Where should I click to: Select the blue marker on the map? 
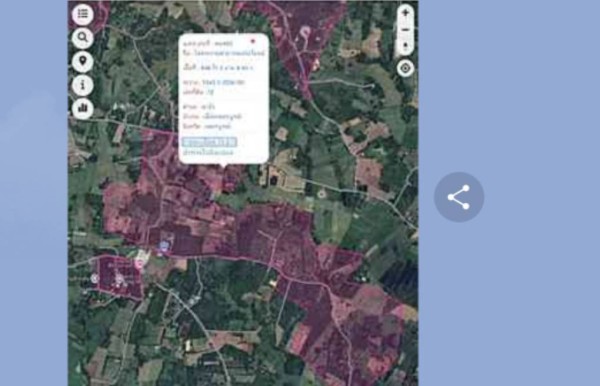coord(164,246)
